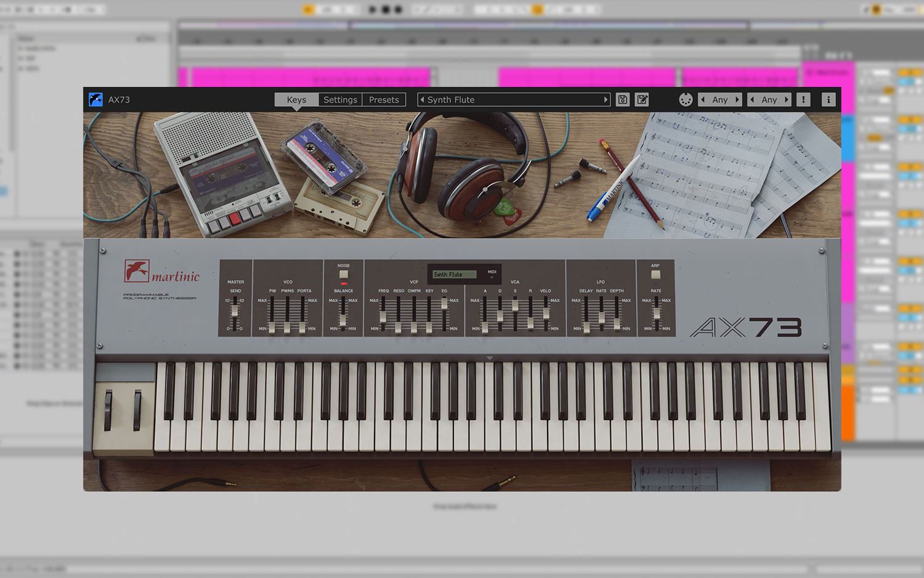Click the AX73 plugin name in the header
924x578 pixels.
(119, 99)
